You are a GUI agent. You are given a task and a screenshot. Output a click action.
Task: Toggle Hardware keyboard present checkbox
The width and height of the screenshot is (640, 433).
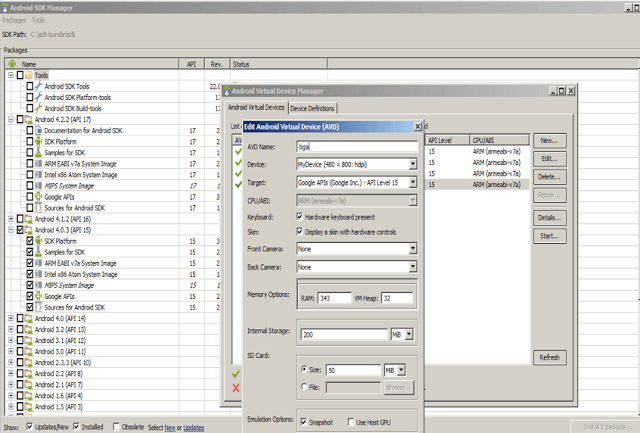coord(300,216)
